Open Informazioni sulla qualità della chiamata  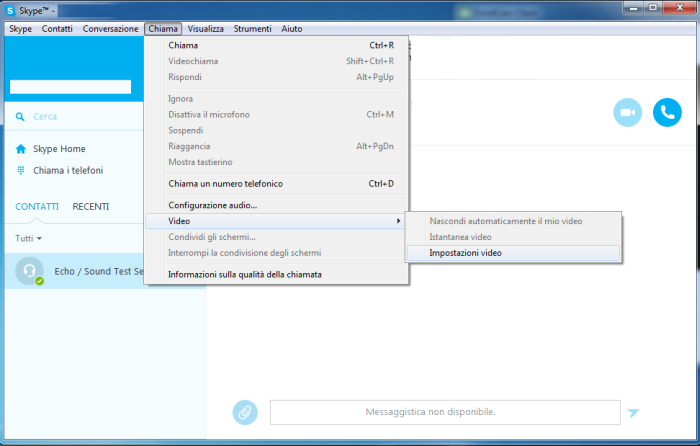pos(277,275)
